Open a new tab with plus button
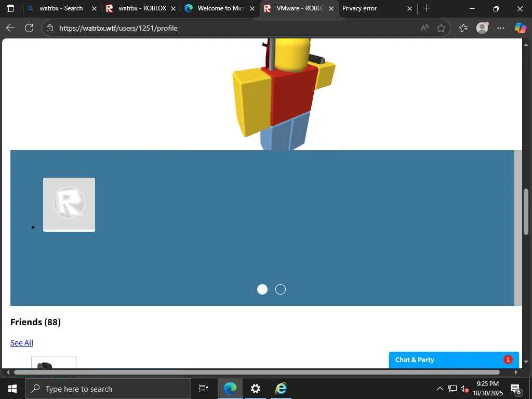Image resolution: width=532 pixels, height=399 pixels. coord(427,8)
